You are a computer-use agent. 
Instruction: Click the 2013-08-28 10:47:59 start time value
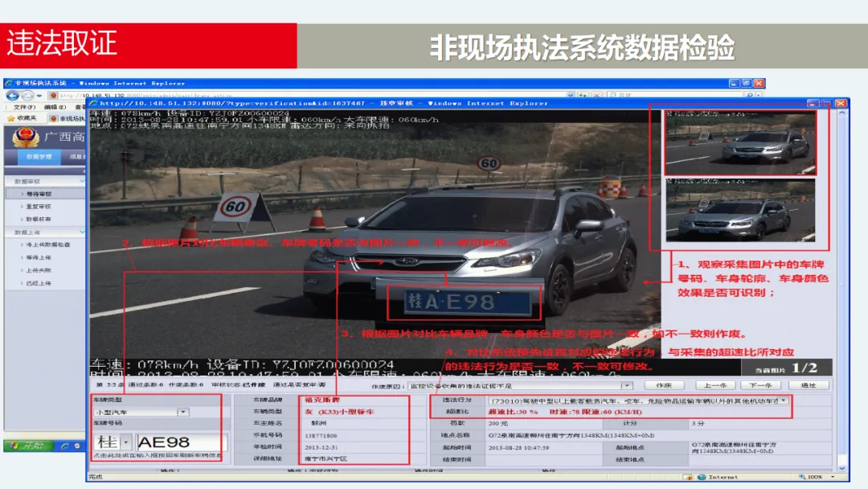click(518, 447)
